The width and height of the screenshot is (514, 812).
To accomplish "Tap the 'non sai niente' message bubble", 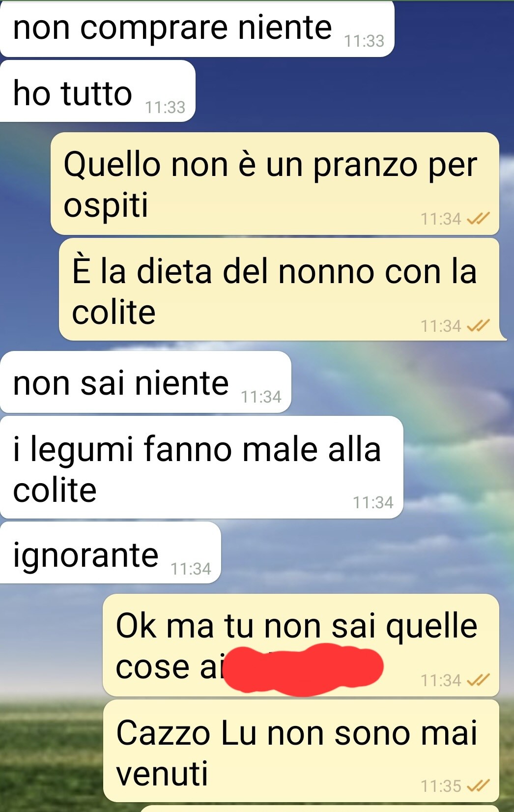I will [x=145, y=382].
